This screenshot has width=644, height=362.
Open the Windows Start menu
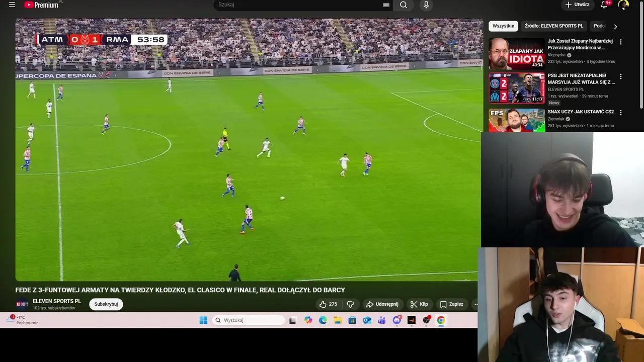click(x=203, y=320)
